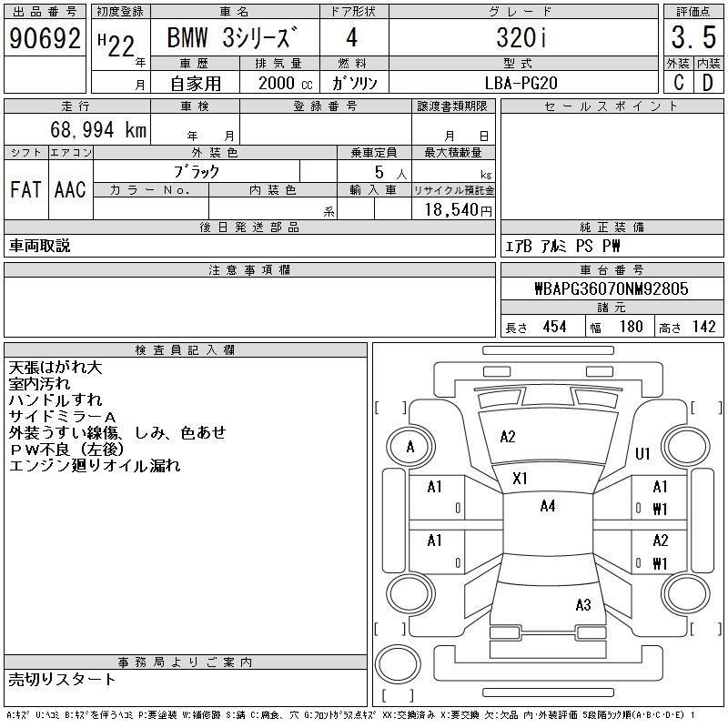Click the air conditioner code AAC
This screenshot has height=728, width=728.
click(70, 189)
